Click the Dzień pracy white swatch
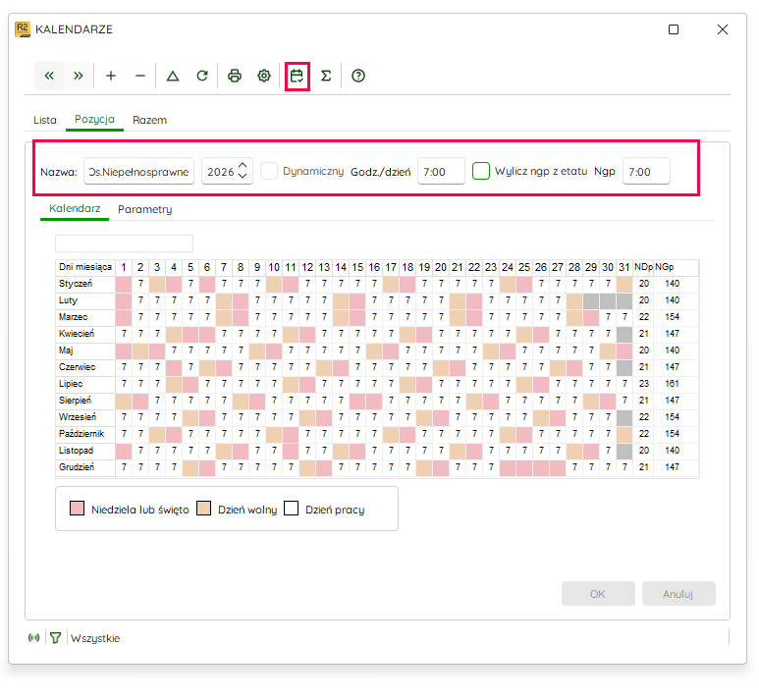The height and width of the screenshot is (700, 759). [x=291, y=509]
